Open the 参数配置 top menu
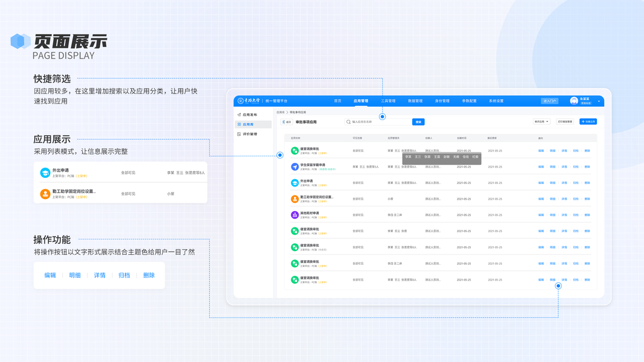This screenshot has height=362, width=644. pyautogui.click(x=469, y=101)
